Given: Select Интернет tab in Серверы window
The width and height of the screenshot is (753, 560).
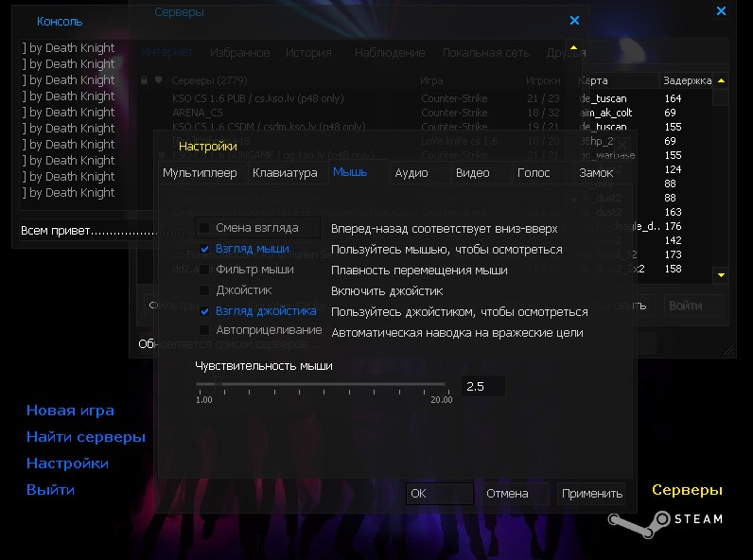Looking at the screenshot, I should click(166, 52).
